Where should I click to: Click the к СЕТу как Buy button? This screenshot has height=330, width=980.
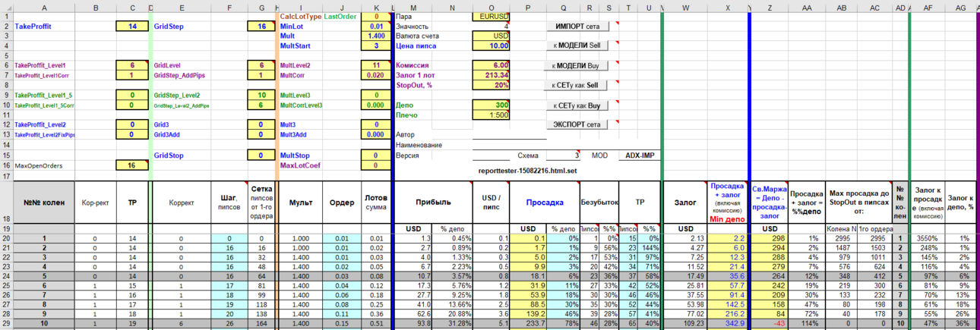tap(578, 105)
